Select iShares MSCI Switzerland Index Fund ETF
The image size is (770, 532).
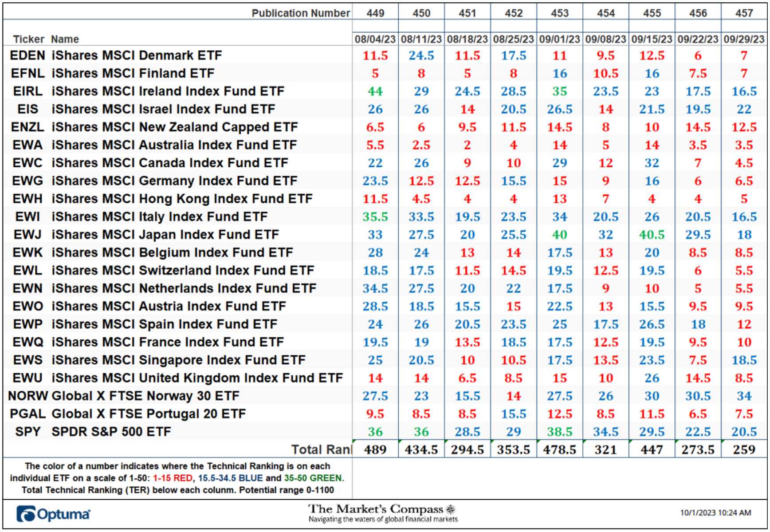point(183,271)
